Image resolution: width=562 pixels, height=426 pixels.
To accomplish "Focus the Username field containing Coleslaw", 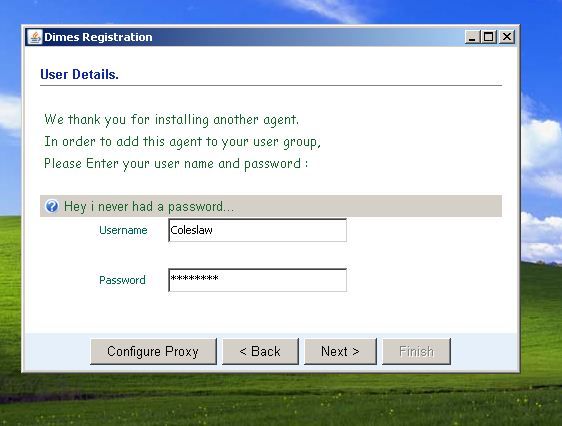I will [x=257, y=230].
